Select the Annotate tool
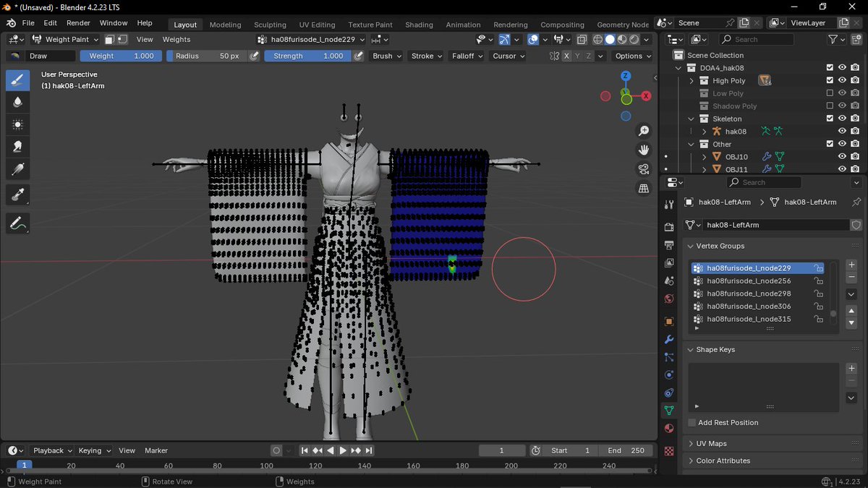 click(18, 223)
